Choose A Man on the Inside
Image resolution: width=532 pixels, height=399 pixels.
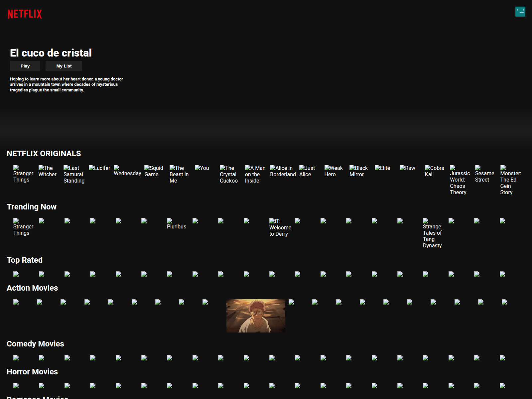(x=255, y=174)
